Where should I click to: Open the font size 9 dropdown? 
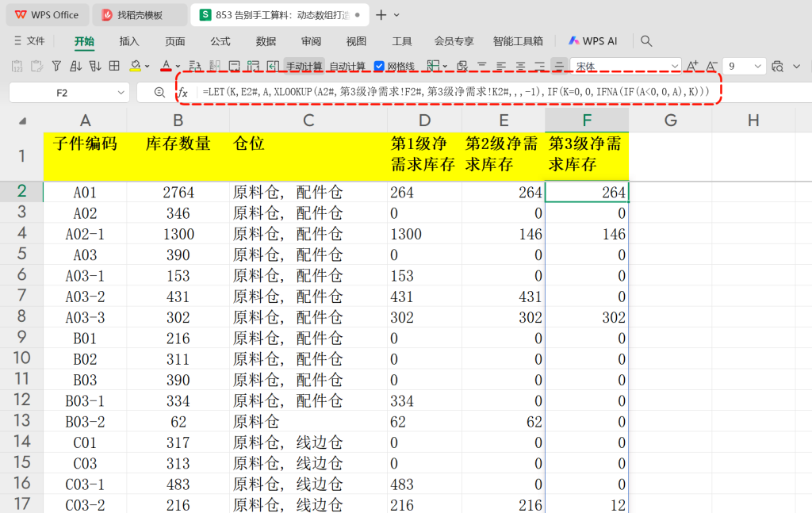point(757,67)
